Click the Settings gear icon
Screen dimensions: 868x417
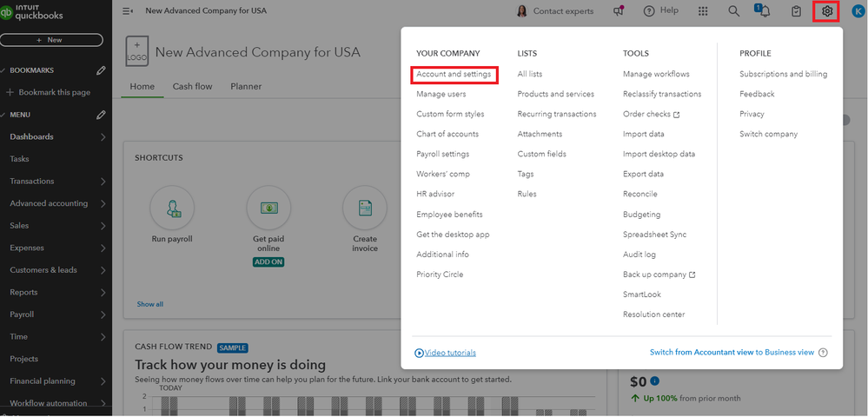827,11
